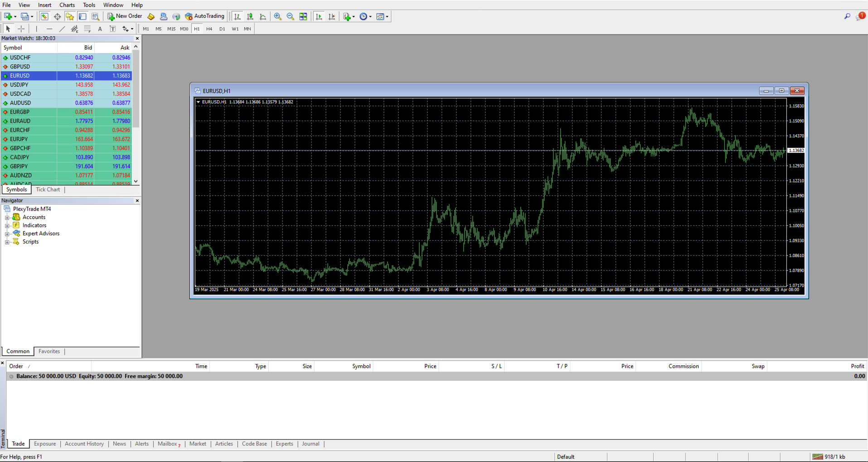The height and width of the screenshot is (462, 868).
Task: Launch MetaEditor from the toolbar
Action: coord(151,16)
